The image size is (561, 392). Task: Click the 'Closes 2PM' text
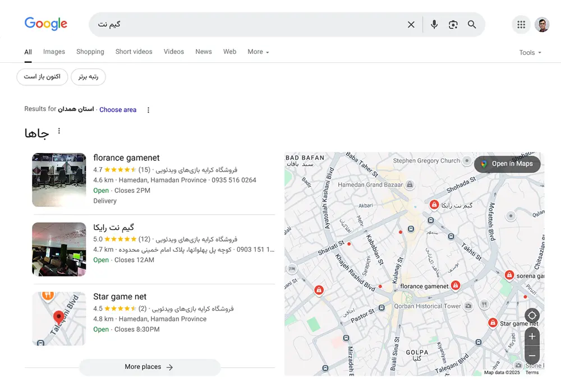132,190
